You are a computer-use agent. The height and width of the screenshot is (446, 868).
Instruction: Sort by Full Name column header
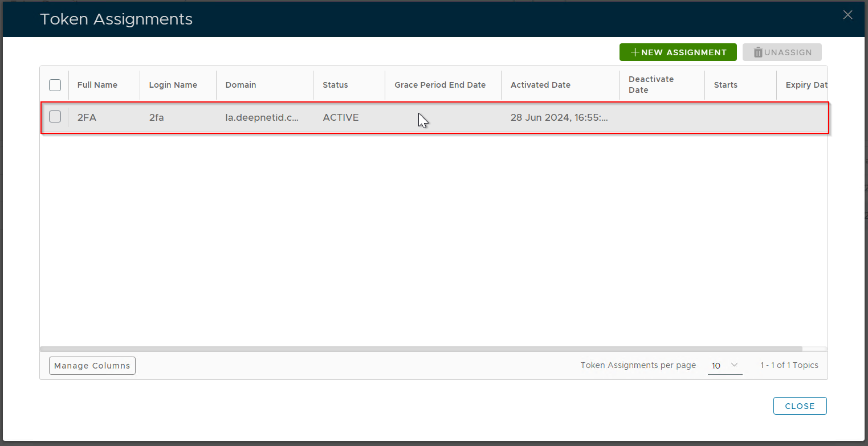tap(97, 85)
